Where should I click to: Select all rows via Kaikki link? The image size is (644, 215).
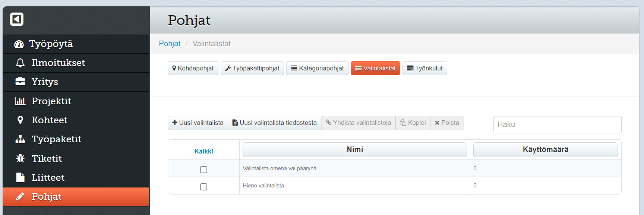[203, 151]
